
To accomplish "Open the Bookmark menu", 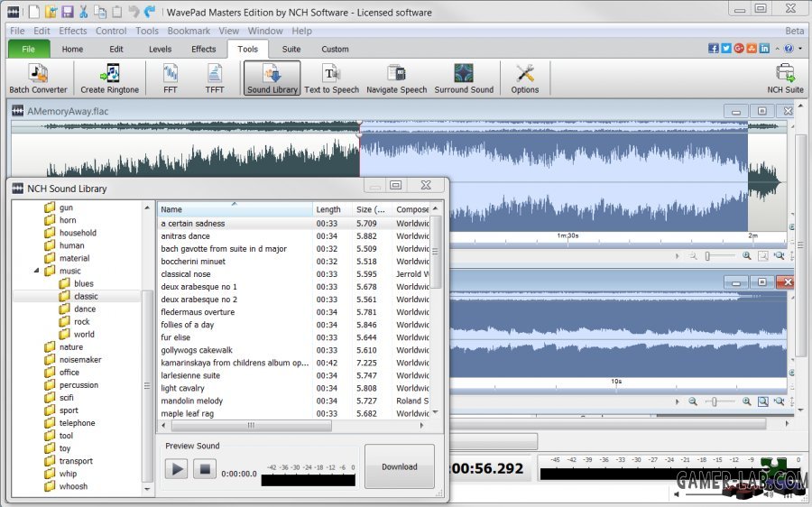I will click(189, 31).
